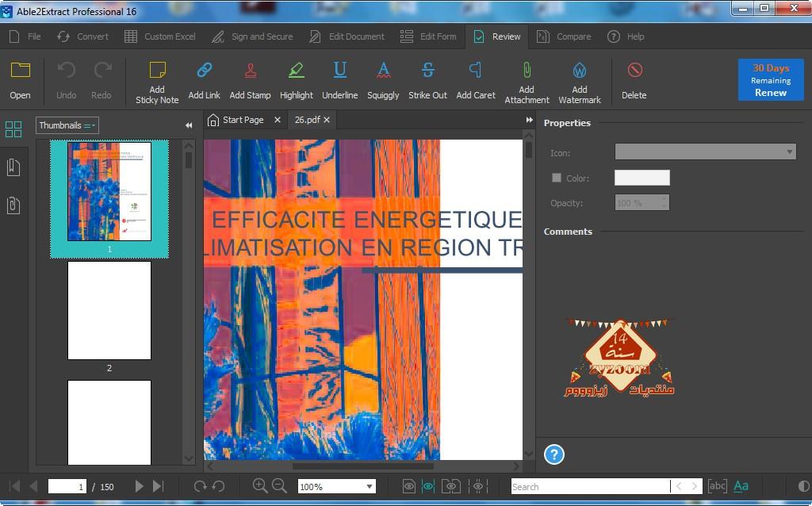This screenshot has width=812, height=506.
Task: Open the Help menu
Action: [x=626, y=36]
